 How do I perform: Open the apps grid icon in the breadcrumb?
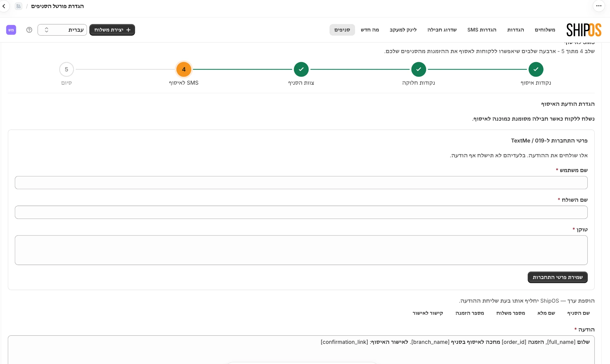(x=19, y=6)
